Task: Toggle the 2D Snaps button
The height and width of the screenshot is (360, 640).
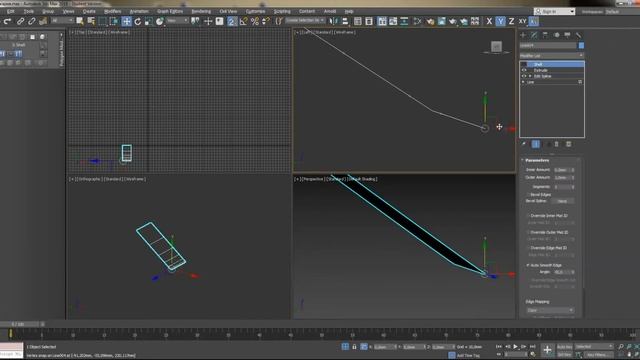Action: pos(232,21)
